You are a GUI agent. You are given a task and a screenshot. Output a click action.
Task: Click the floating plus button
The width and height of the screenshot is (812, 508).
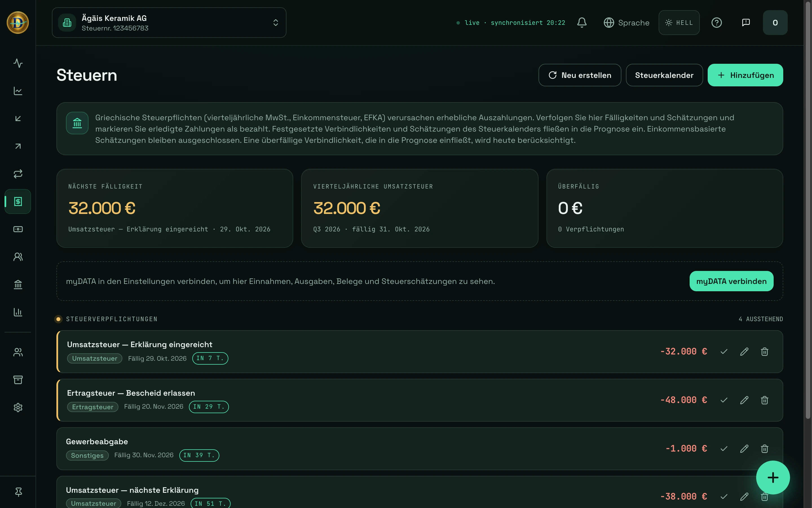773,478
